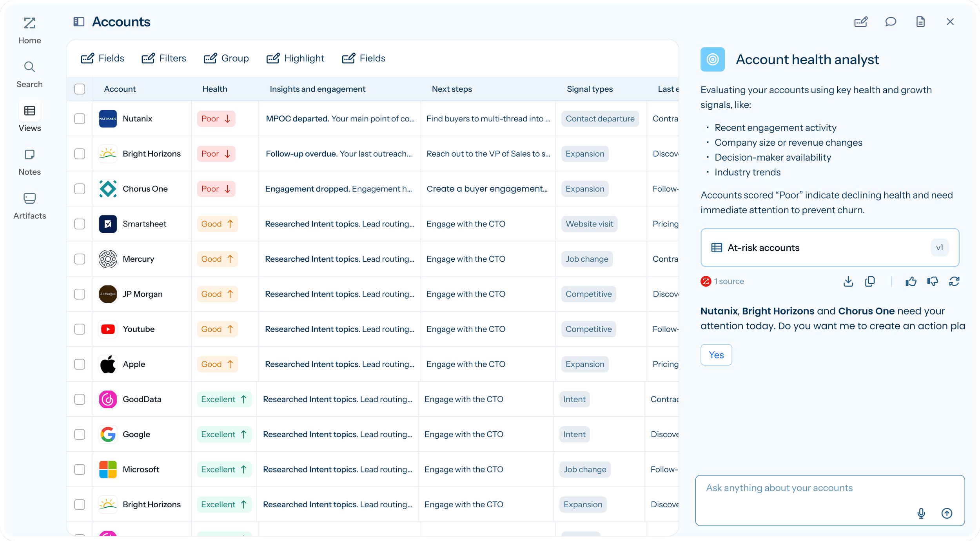Toggle the sidebar panel icon beside Accounts

(x=79, y=22)
